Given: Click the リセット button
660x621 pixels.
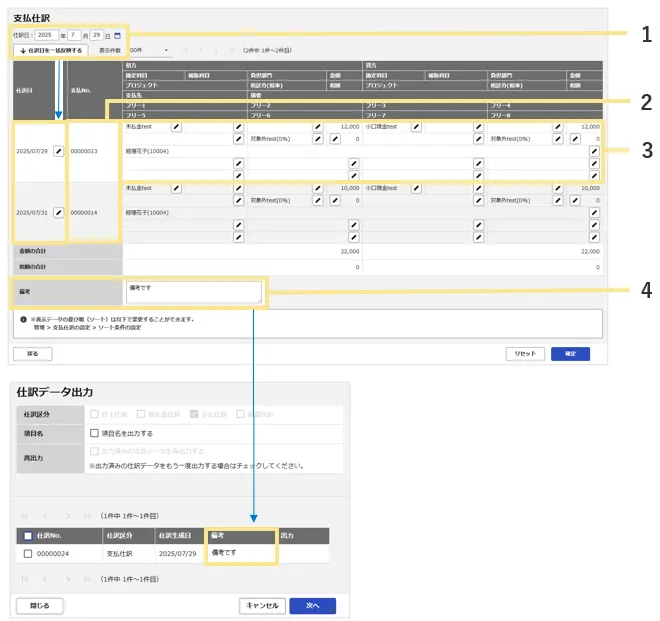Looking at the screenshot, I should point(526,353).
